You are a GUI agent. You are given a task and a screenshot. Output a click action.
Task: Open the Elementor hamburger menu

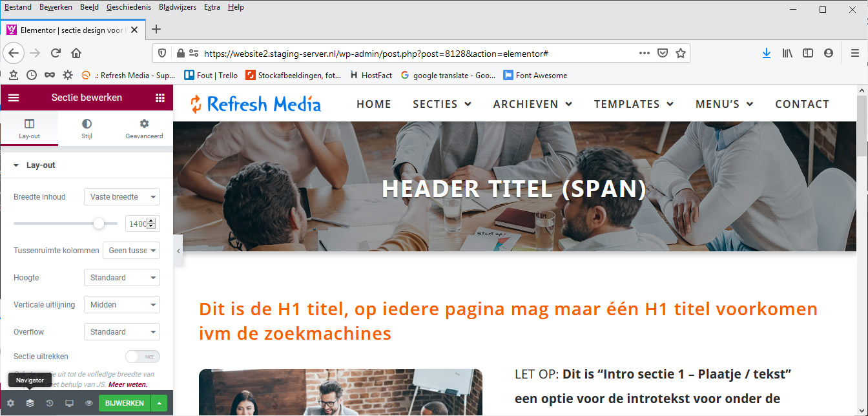tap(14, 98)
